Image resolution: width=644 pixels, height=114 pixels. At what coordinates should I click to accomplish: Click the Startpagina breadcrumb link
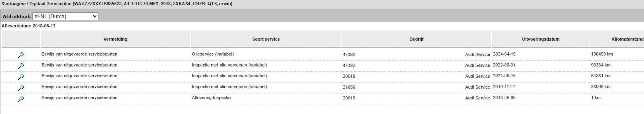pos(13,4)
